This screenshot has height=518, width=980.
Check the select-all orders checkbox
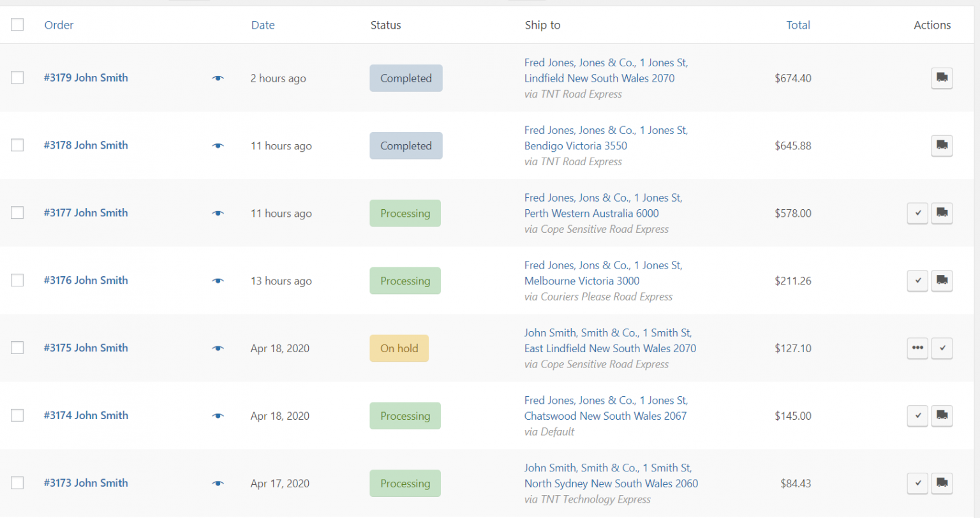pyautogui.click(x=17, y=24)
